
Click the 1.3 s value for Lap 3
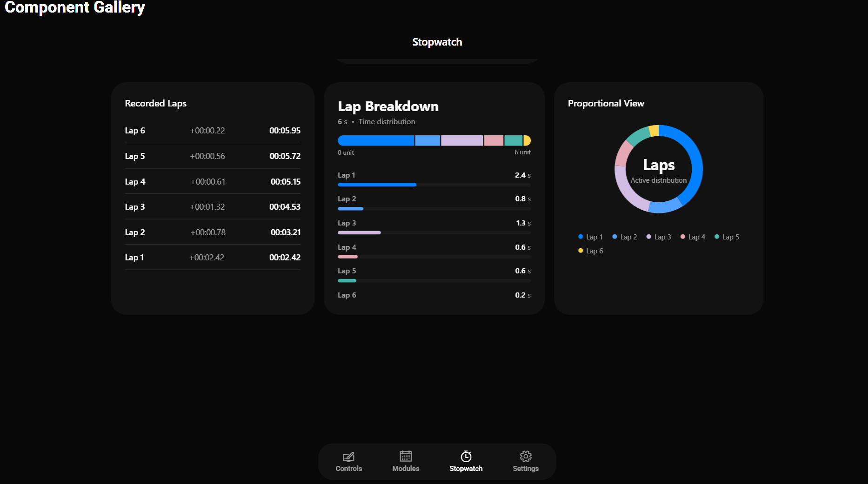click(x=523, y=223)
